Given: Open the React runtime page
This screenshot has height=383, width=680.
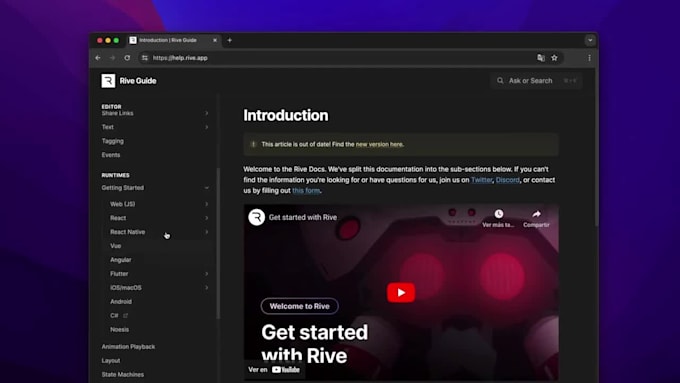Looking at the screenshot, I should click(x=118, y=218).
